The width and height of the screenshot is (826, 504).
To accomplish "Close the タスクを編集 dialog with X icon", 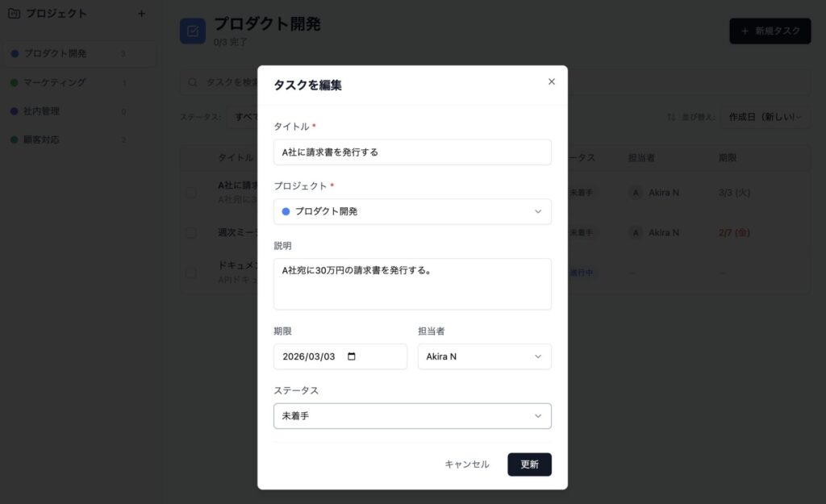I will pyautogui.click(x=551, y=81).
